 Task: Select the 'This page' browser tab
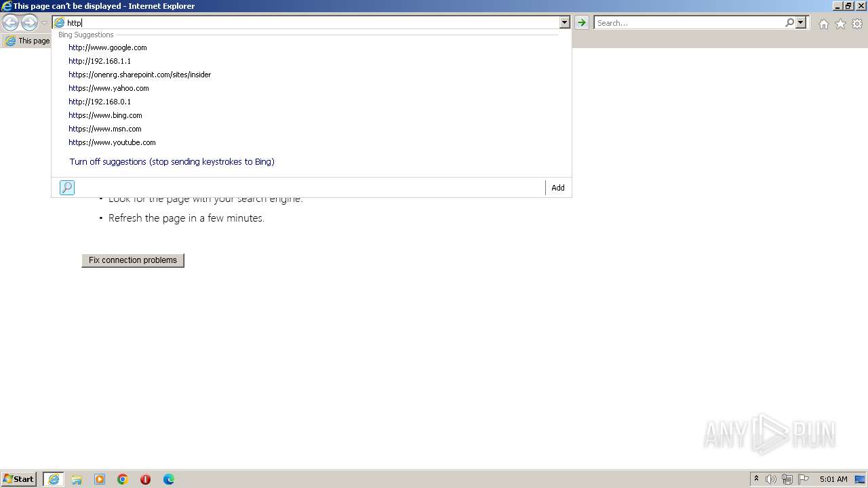[27, 41]
